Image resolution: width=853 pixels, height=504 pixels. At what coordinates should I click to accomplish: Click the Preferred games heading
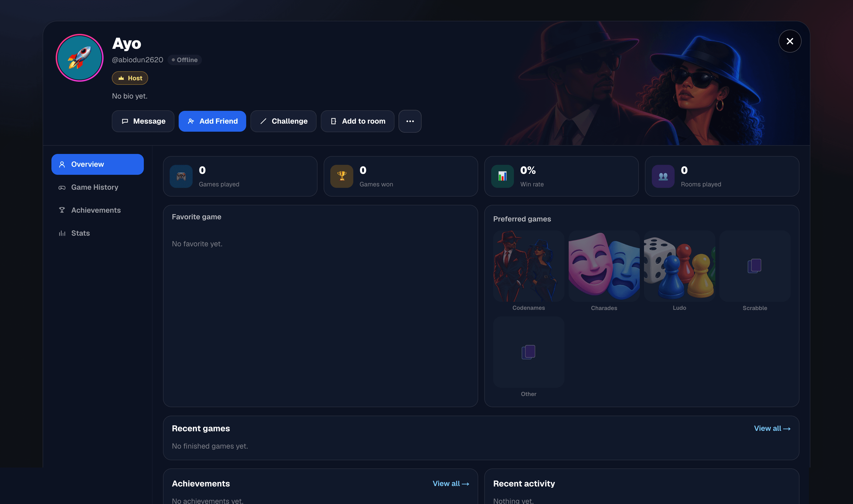tap(522, 219)
